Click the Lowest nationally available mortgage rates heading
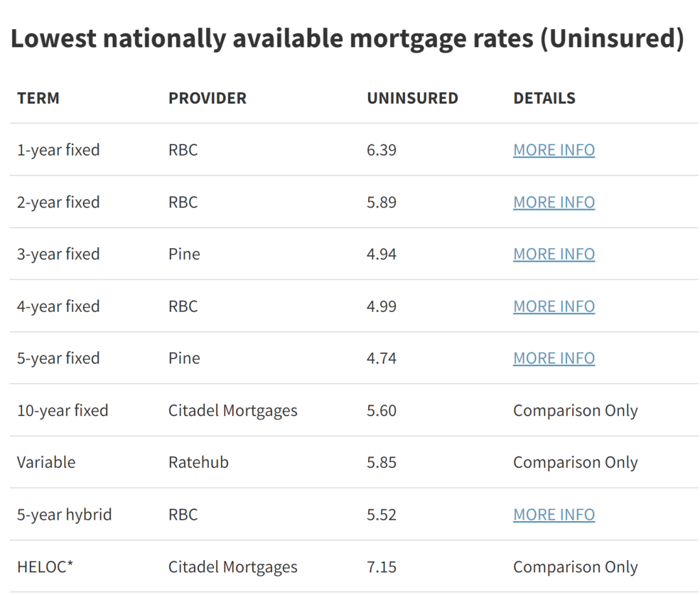This screenshot has height=595, width=700. [x=347, y=38]
